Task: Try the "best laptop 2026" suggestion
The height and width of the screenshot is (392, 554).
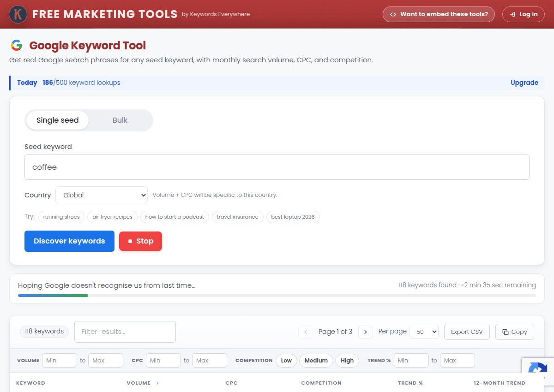Action: point(293,217)
